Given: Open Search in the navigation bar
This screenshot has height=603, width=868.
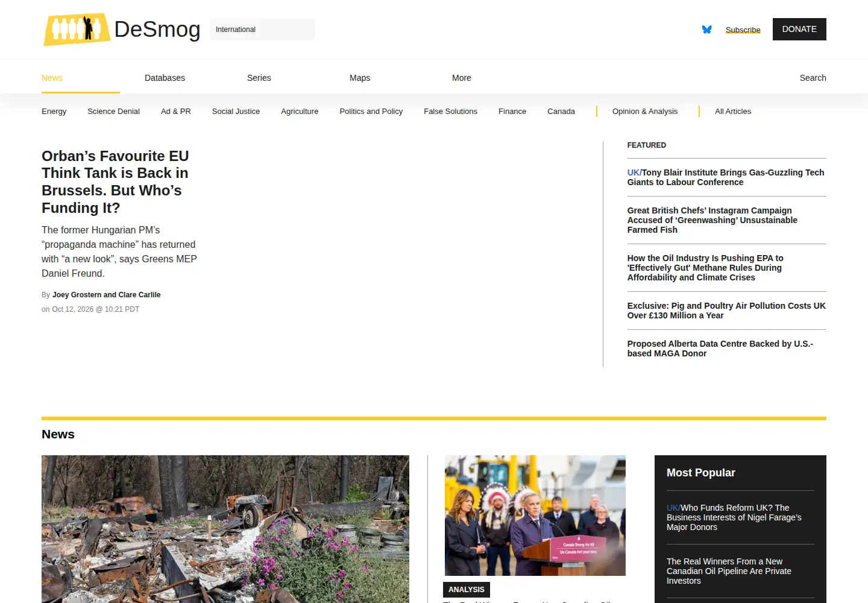Looking at the screenshot, I should (x=813, y=78).
